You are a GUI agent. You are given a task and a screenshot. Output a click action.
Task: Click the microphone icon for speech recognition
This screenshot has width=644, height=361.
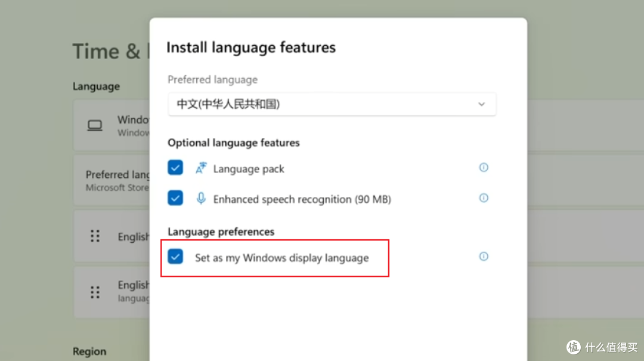coord(201,199)
